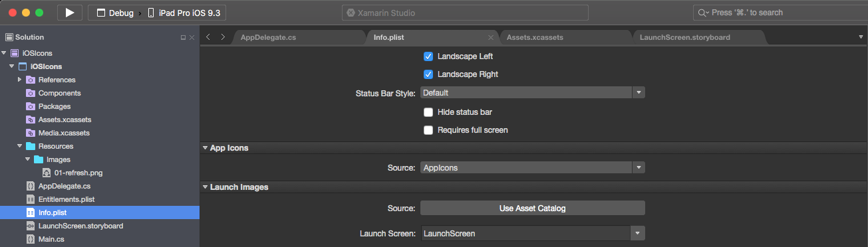The image size is (868, 247).
Task: Navigate back with the left arrow
Action: click(x=209, y=37)
